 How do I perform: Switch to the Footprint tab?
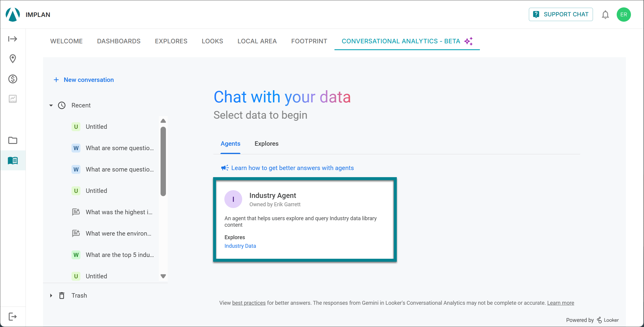click(x=309, y=41)
